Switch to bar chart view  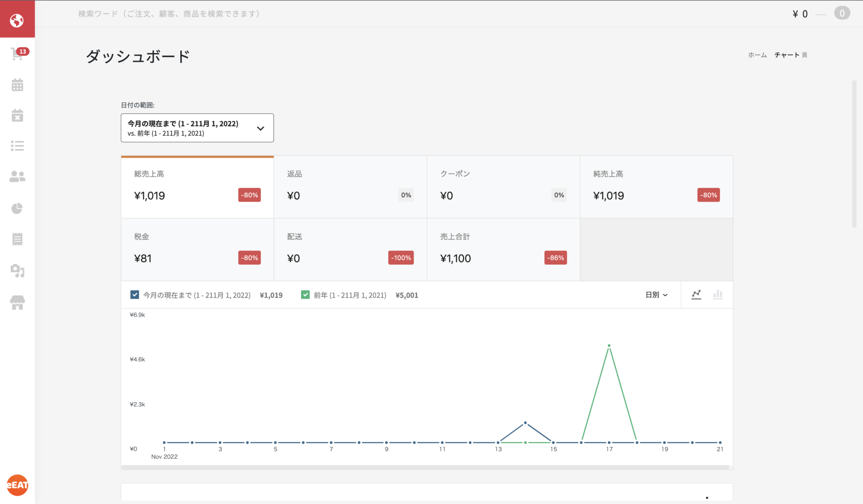pyautogui.click(x=718, y=295)
